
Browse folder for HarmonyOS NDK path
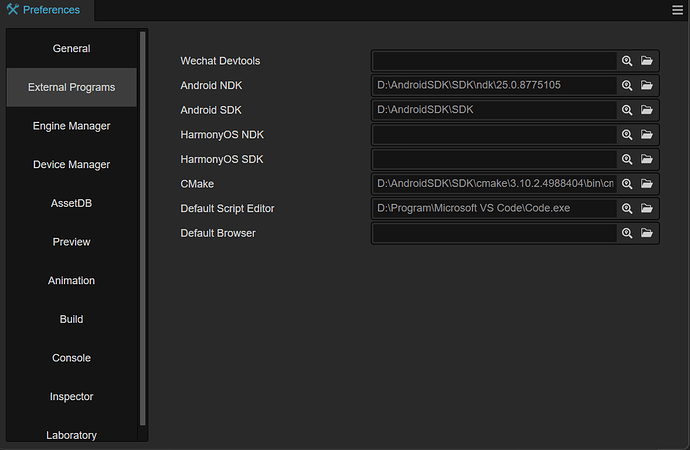pos(646,134)
